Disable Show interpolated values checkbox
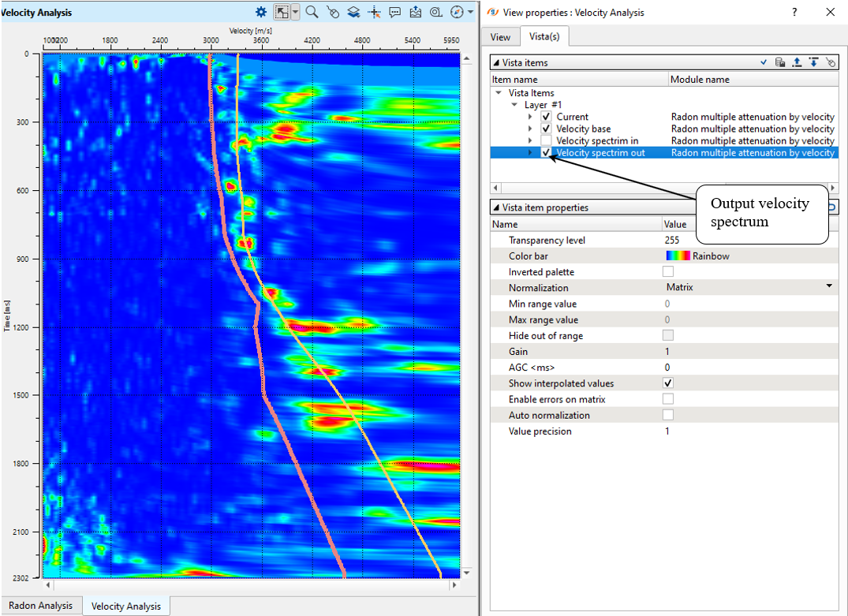Viewport: 848px width, 616px height. click(668, 383)
